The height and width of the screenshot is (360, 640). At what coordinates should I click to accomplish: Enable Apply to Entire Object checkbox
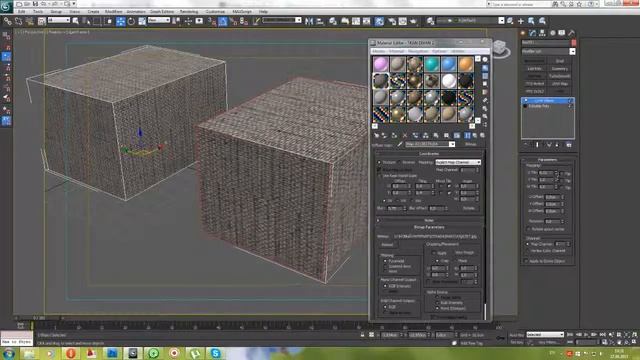click(x=526, y=261)
